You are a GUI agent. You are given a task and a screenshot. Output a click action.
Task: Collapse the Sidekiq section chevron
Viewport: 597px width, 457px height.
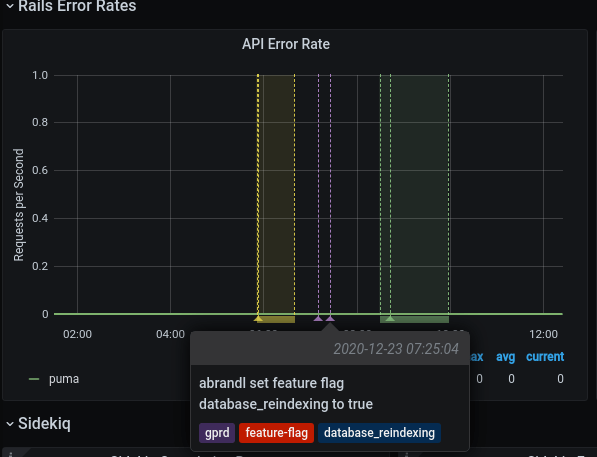[x=10, y=424]
